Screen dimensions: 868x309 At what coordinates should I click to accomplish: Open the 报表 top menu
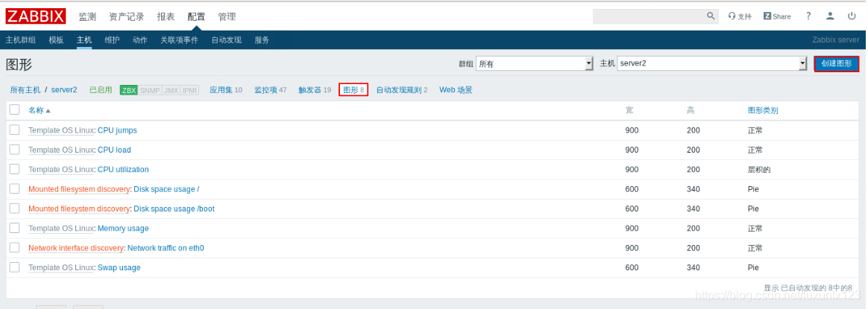click(166, 16)
